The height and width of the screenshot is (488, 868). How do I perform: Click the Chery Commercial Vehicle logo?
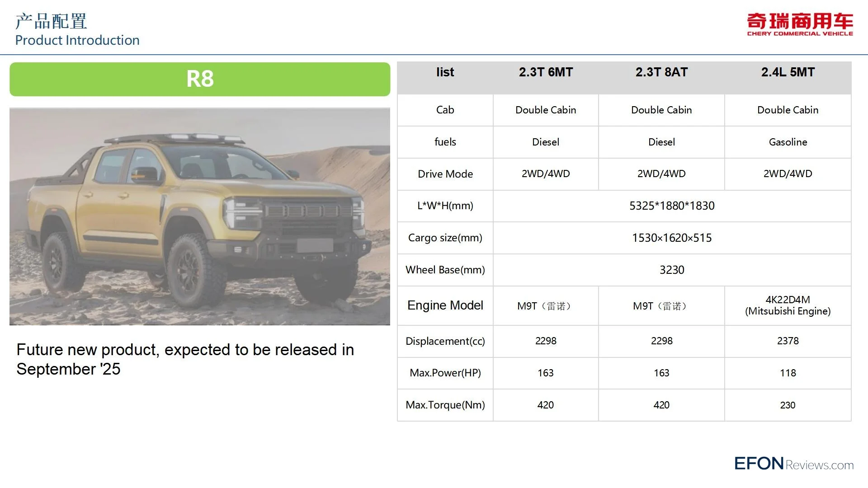pos(800,24)
